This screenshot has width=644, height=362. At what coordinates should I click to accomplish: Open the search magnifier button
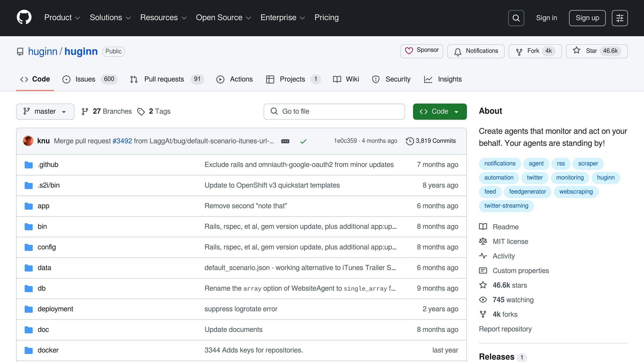click(516, 18)
